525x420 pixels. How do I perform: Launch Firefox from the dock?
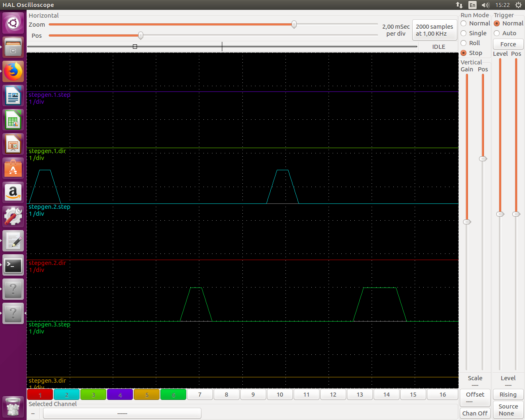(13, 71)
